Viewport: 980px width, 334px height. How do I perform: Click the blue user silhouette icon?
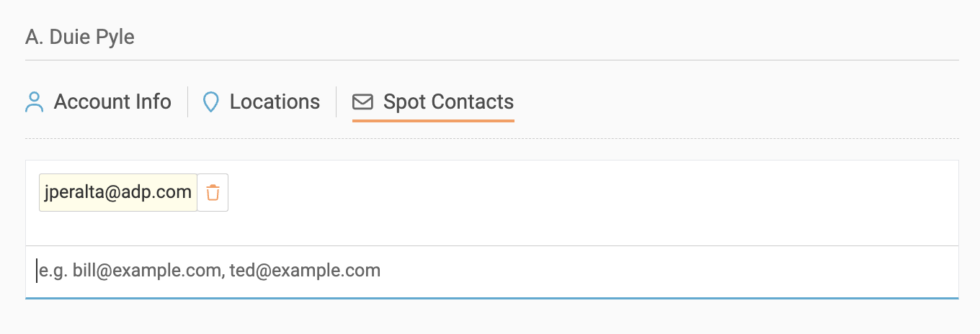pos(34,102)
